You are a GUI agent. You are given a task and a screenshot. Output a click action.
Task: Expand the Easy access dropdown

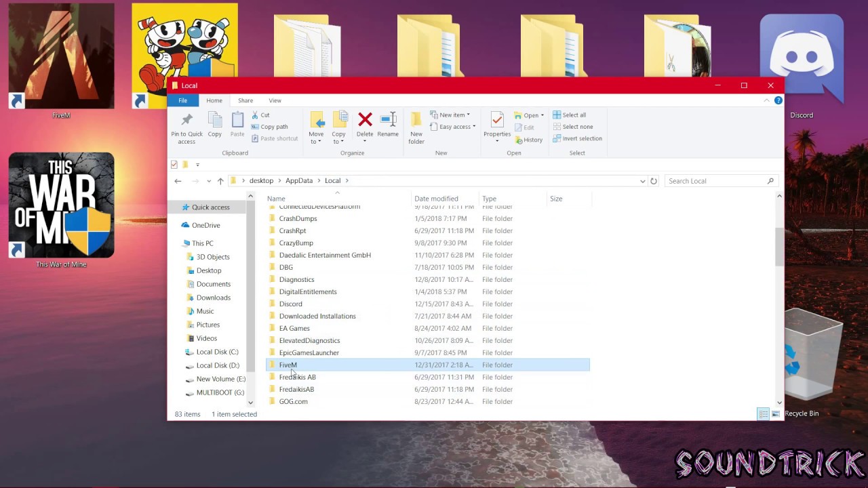[x=453, y=127]
